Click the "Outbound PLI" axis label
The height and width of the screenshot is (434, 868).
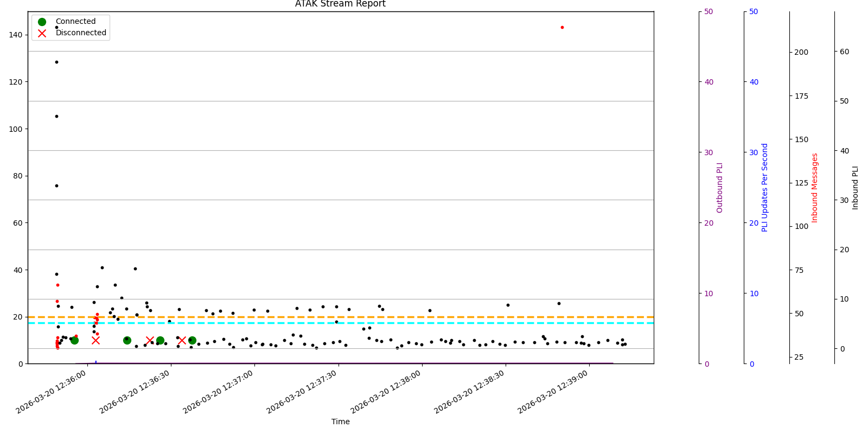pyautogui.click(x=720, y=188)
